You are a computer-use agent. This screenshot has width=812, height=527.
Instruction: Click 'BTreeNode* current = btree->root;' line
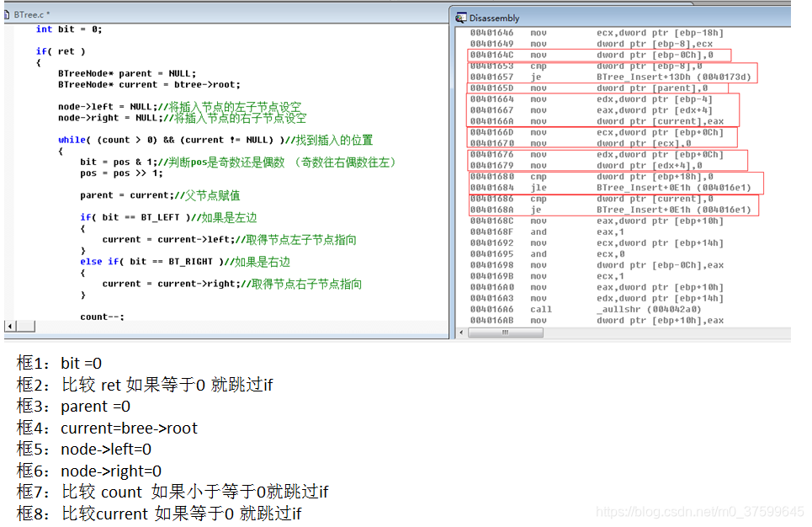pyautogui.click(x=149, y=84)
